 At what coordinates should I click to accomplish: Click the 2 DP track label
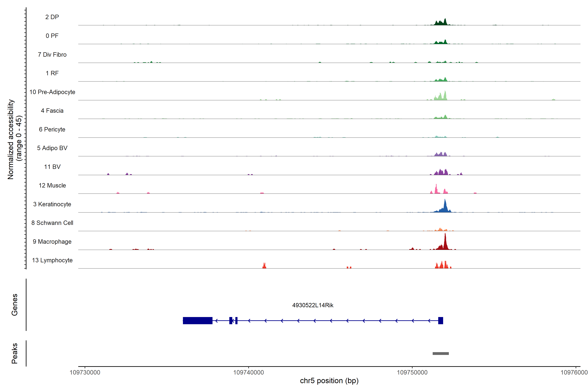click(x=52, y=17)
